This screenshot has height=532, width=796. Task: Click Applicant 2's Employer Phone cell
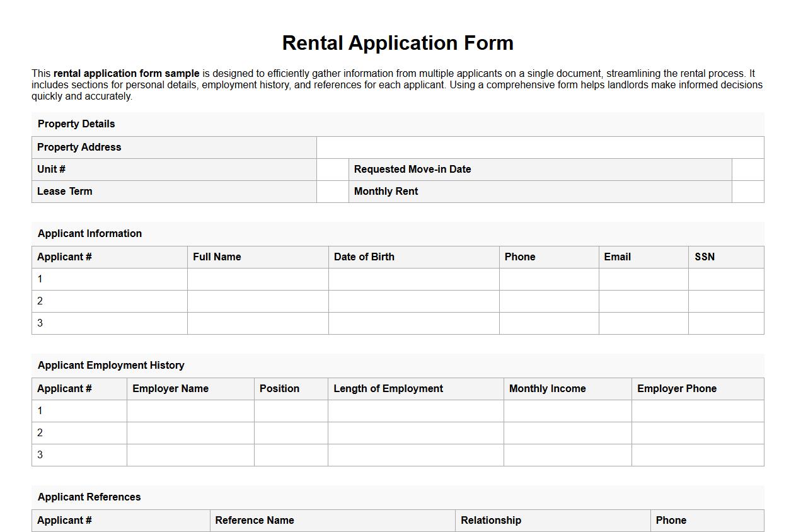[696, 432]
